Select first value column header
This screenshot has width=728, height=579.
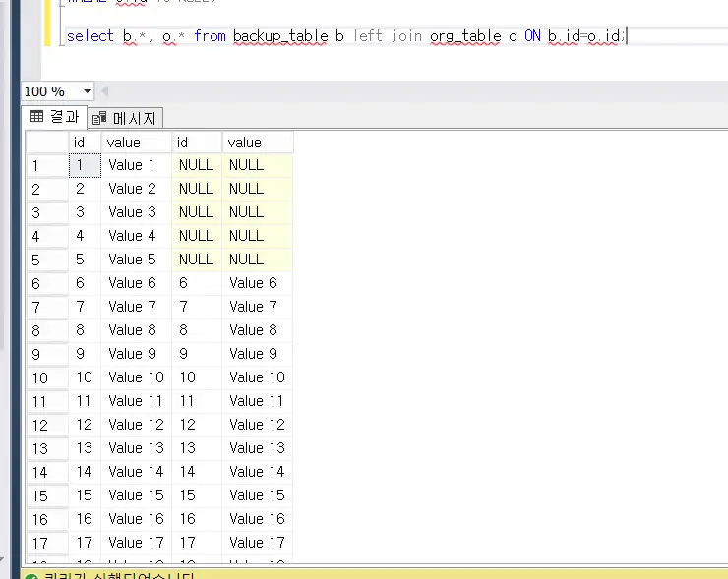coord(137,143)
